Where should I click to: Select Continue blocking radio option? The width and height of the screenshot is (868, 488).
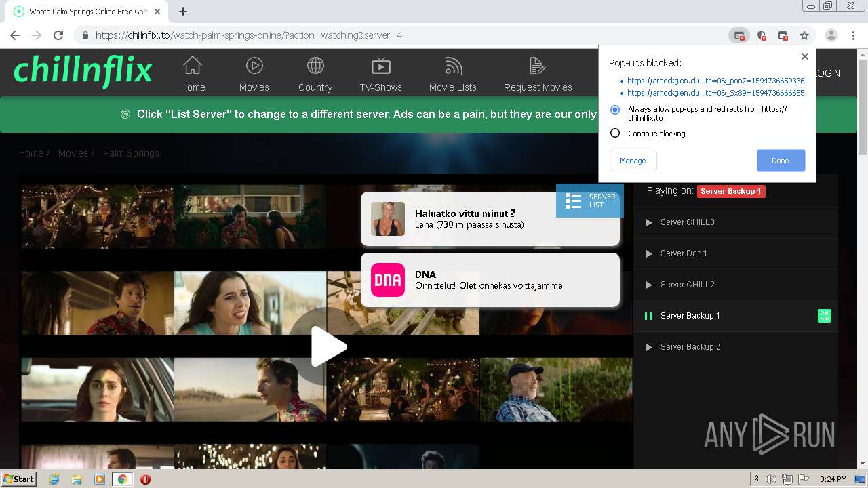[x=615, y=133]
